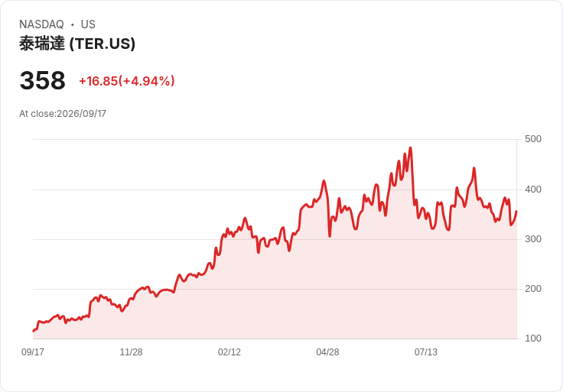Click the starting point of the price line
The height and width of the screenshot is (392, 563).
pyautogui.click(x=34, y=331)
